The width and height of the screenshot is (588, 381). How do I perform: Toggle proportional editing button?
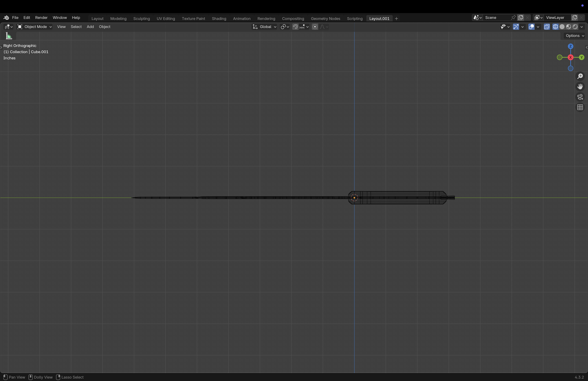pos(315,27)
